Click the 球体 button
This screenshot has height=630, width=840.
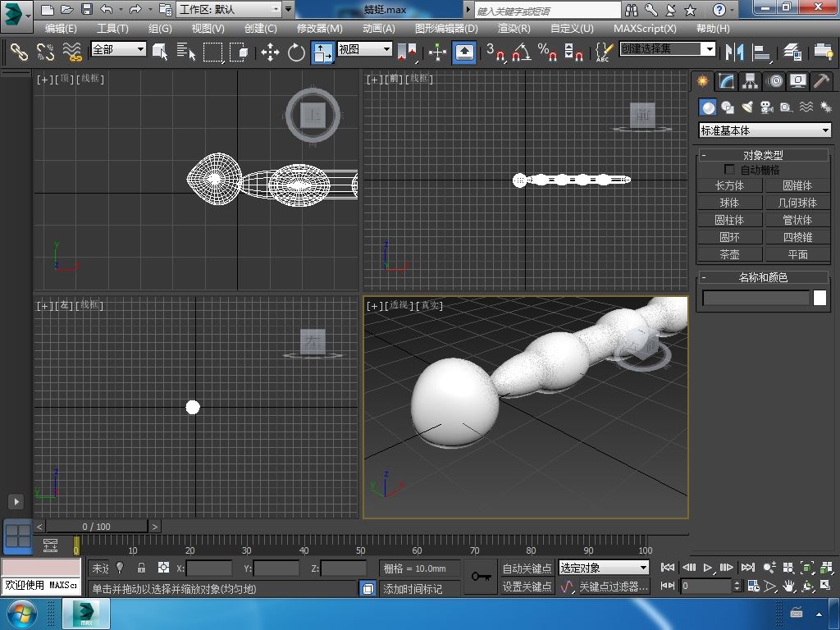[729, 203]
